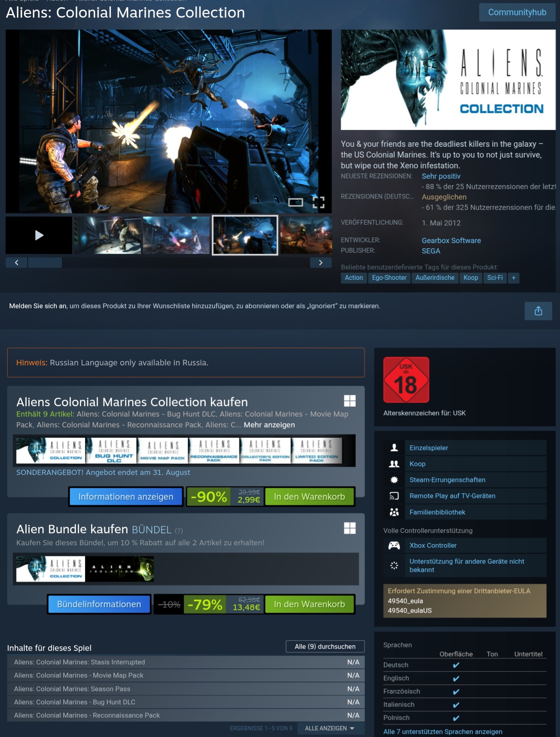560x737 pixels.
Task: Open Season Pass DLC row
Action: point(186,689)
